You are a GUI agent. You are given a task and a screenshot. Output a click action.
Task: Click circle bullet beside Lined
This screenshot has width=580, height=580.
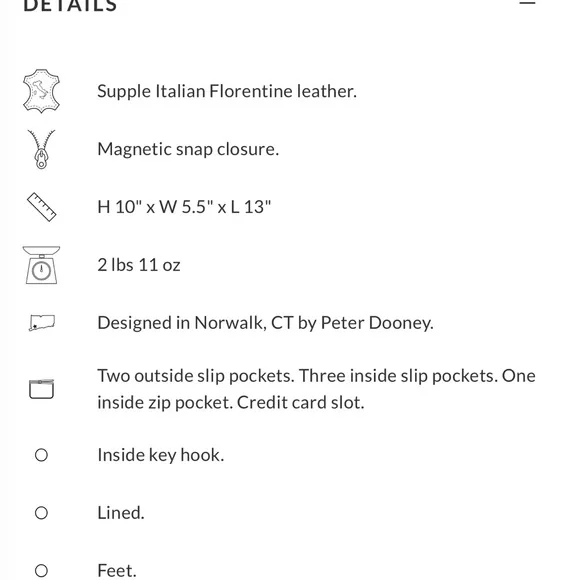coord(41,513)
